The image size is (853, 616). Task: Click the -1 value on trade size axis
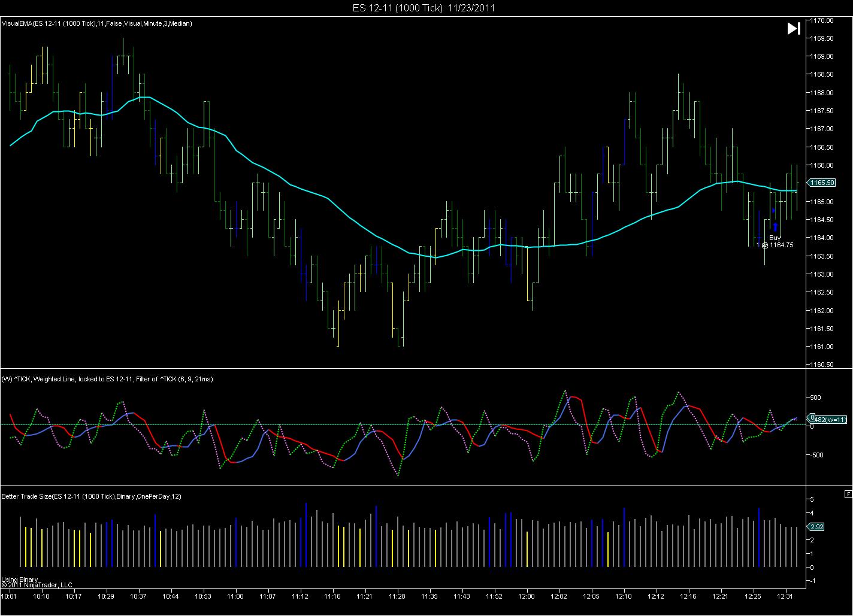coord(812,581)
